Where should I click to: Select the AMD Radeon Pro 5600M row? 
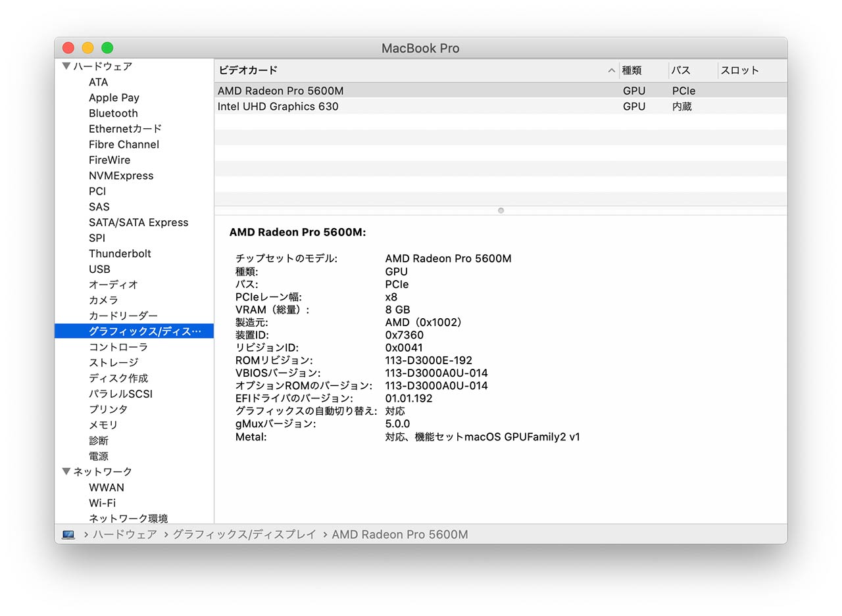(x=501, y=91)
